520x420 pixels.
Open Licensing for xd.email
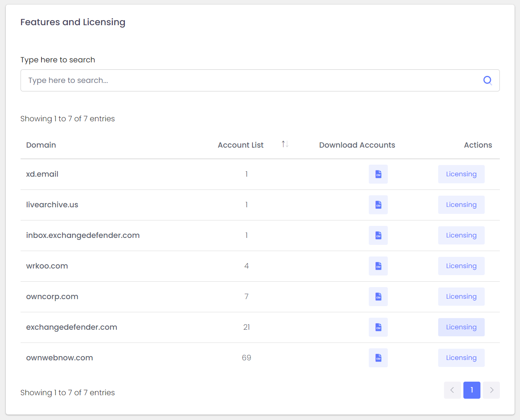click(x=461, y=174)
